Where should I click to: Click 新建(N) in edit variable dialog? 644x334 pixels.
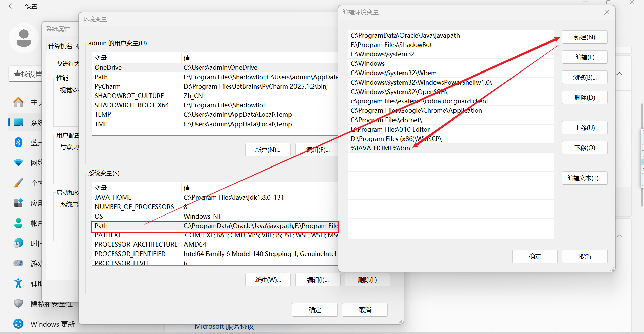[585, 37]
